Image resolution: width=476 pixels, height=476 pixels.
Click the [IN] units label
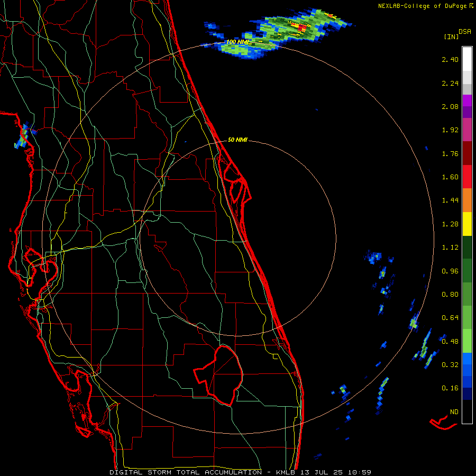pyautogui.click(x=451, y=36)
